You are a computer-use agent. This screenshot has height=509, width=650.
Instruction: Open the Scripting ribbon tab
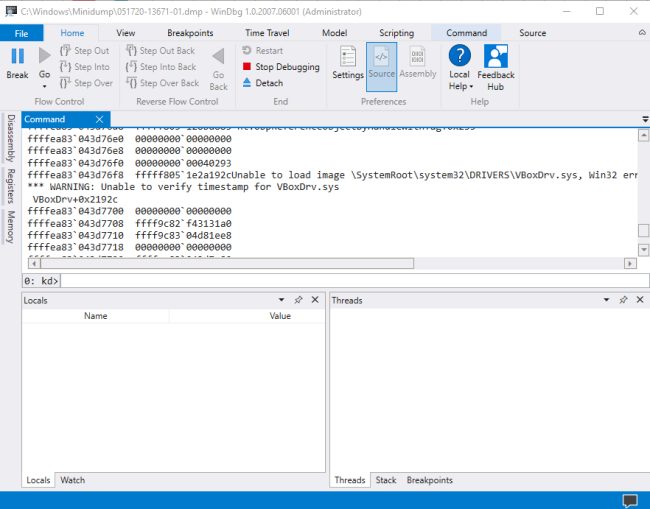pos(397,33)
